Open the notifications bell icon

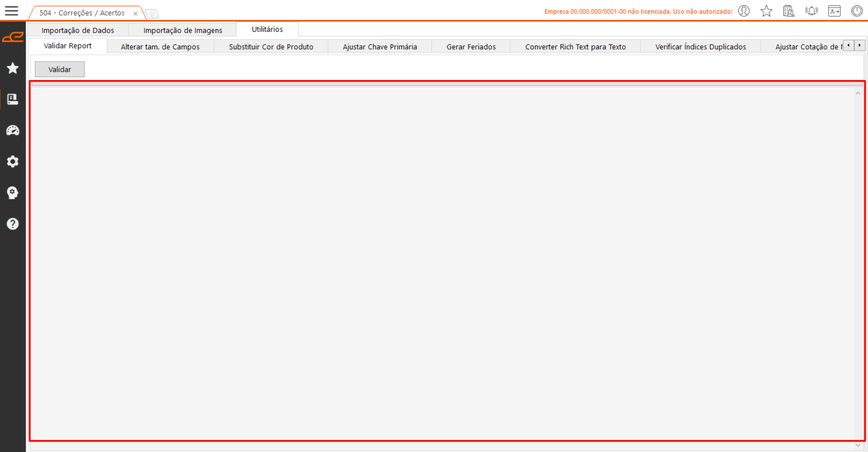811,11
